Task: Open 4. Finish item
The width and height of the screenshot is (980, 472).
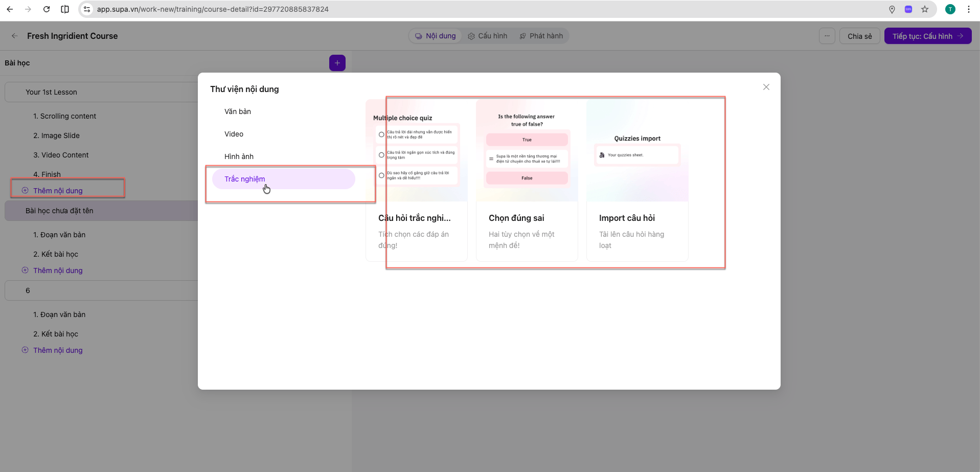Action: pos(47,174)
